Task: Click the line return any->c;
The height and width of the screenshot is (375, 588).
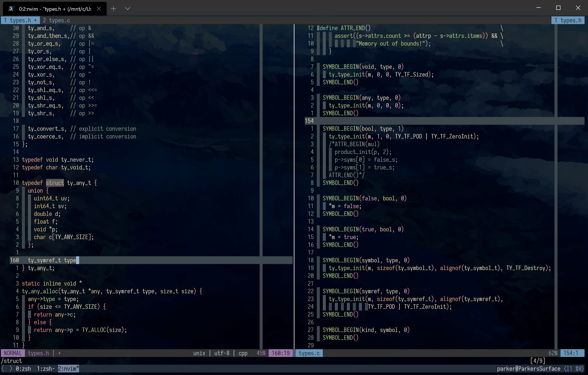Action: [55, 314]
